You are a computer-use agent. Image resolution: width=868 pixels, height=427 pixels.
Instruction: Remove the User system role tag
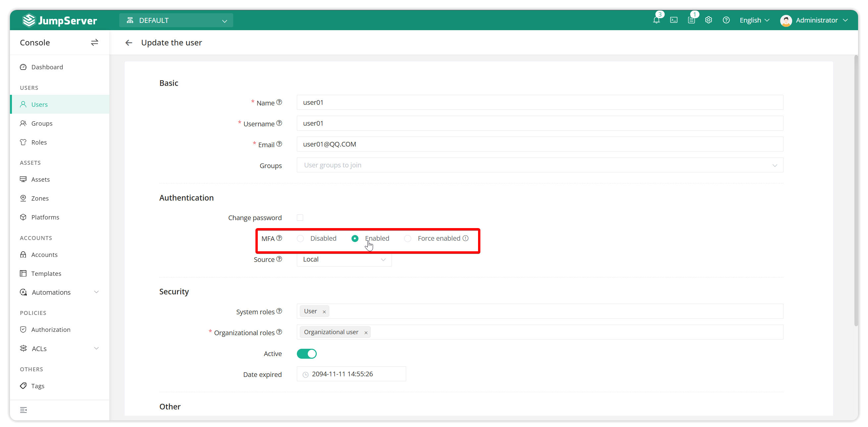click(x=324, y=312)
